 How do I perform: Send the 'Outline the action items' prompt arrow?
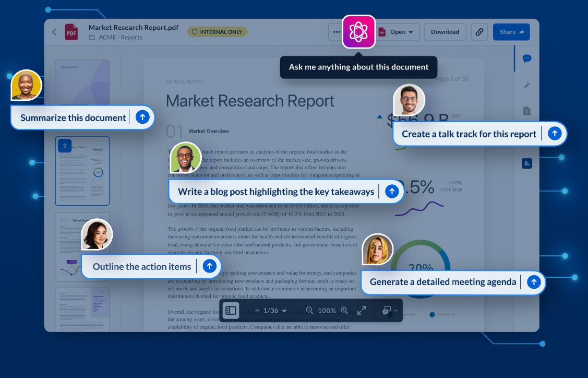(210, 266)
